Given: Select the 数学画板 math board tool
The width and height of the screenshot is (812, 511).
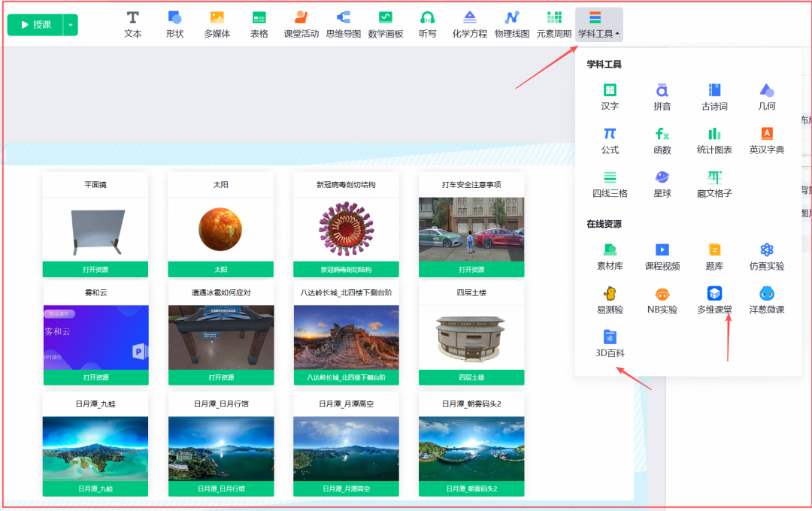Looking at the screenshot, I should click(x=384, y=24).
